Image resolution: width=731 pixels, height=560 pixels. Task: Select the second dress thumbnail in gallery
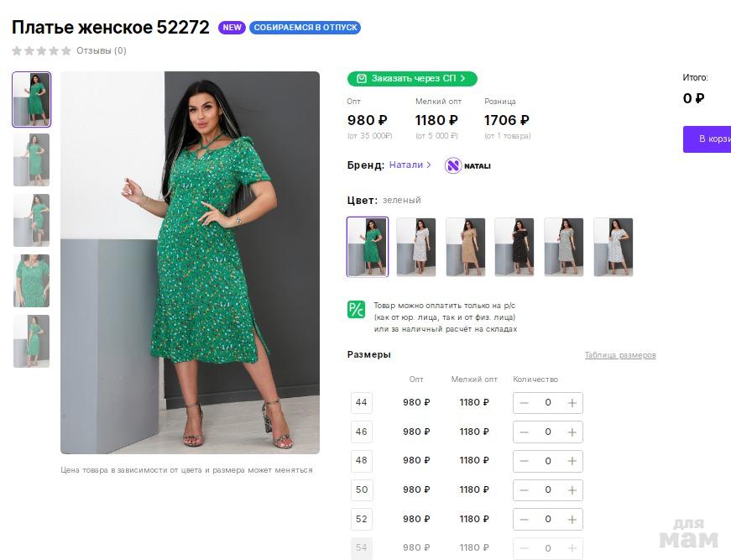click(x=32, y=160)
